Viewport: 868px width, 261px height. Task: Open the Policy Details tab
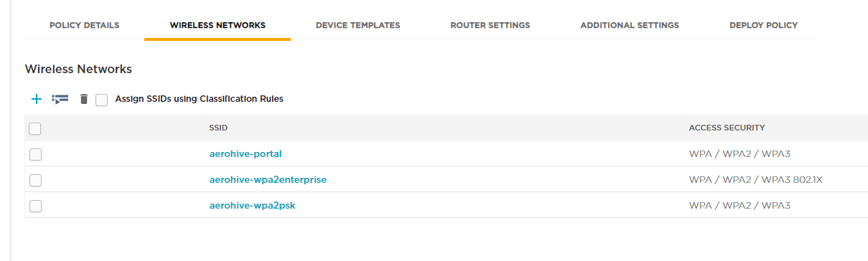click(85, 25)
